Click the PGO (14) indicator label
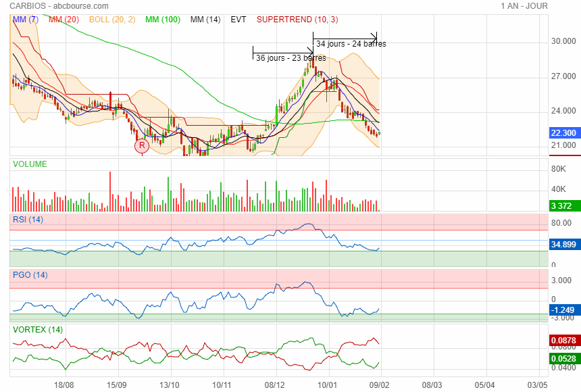Image resolution: width=581 pixels, height=392 pixels. click(30, 275)
